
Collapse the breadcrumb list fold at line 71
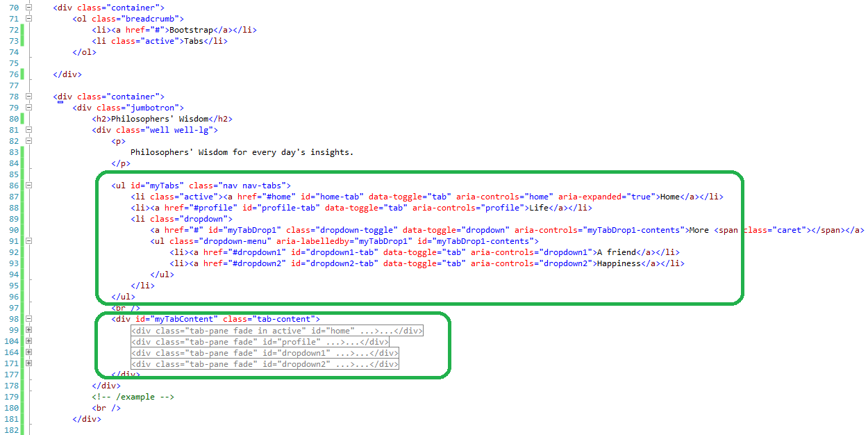[x=28, y=18]
